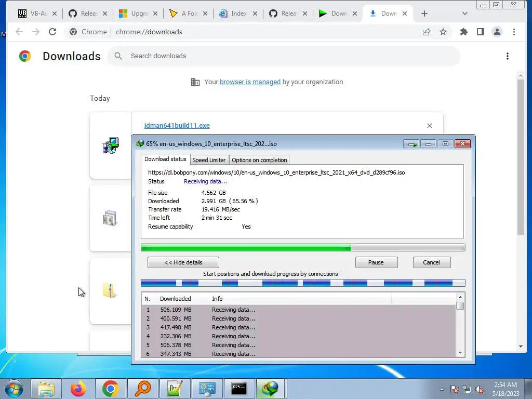Open the Options on completion tab
This screenshot has width=532, height=399.
pyautogui.click(x=259, y=160)
